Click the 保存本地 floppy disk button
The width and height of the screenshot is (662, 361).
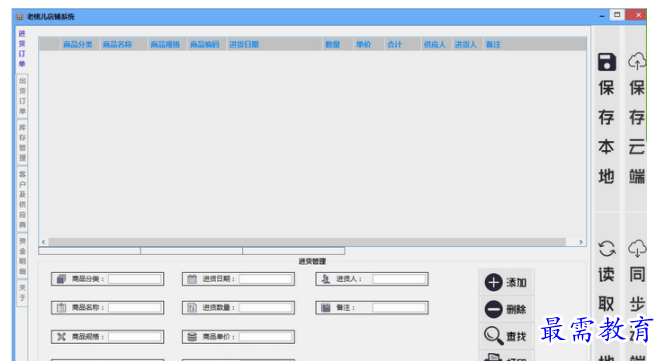tap(607, 118)
